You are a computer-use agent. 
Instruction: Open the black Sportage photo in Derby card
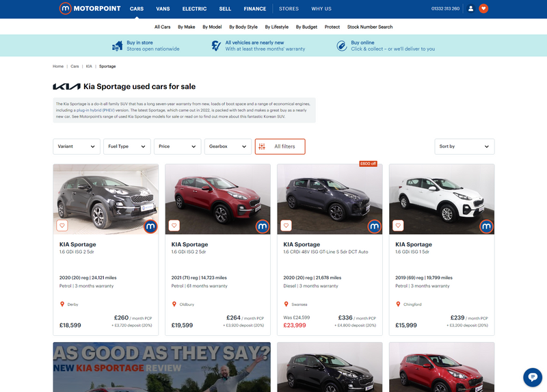106,199
